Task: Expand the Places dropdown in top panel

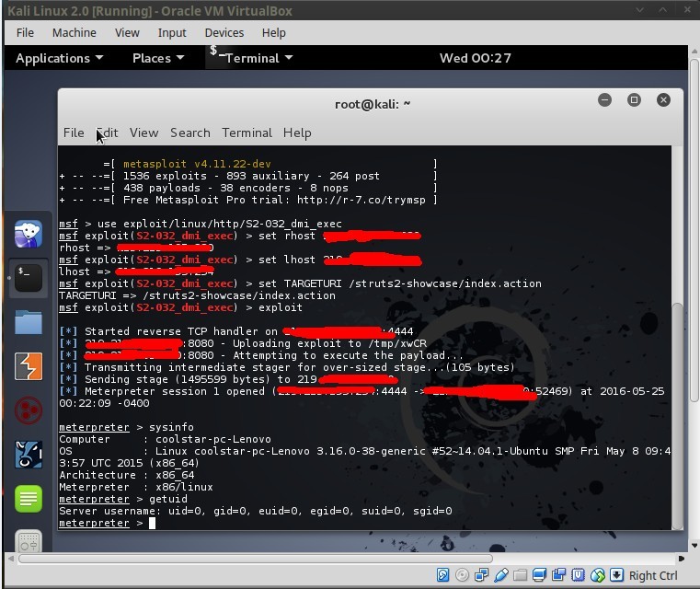Action: (158, 58)
